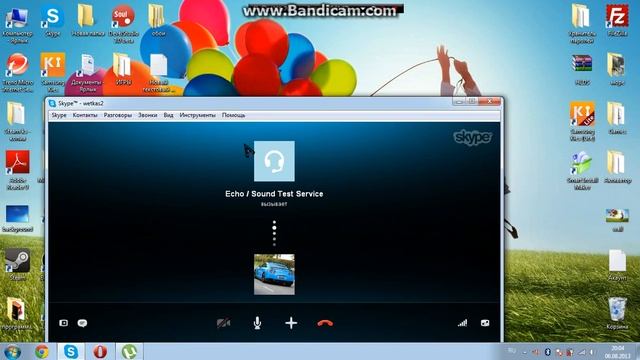Open the Разговоры menu
Screen dimensions: 640x360
click(x=118, y=115)
